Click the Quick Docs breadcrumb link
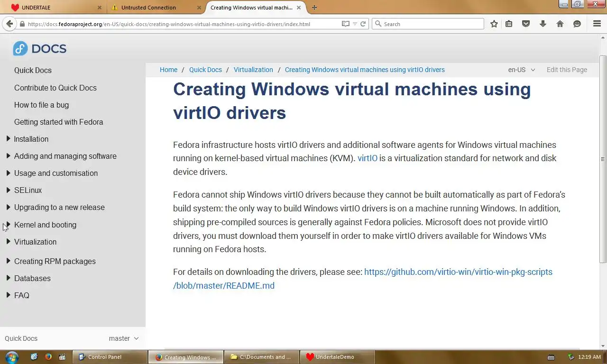 [x=205, y=70]
